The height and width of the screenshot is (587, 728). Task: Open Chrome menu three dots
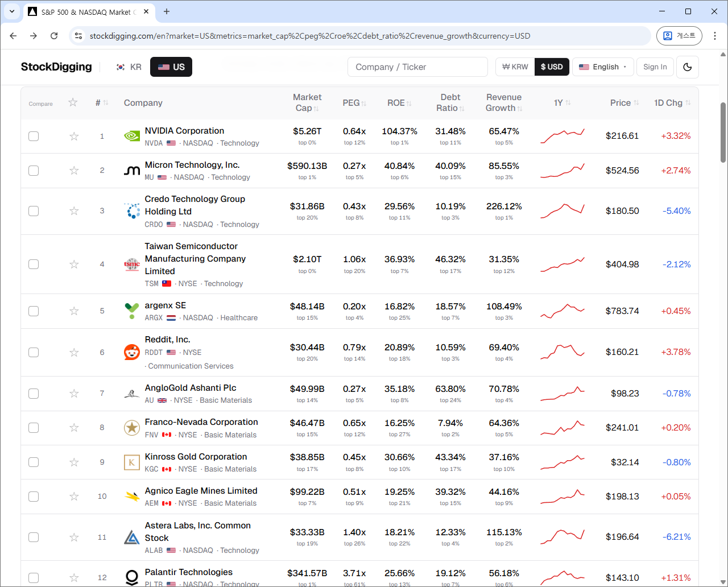(x=715, y=36)
